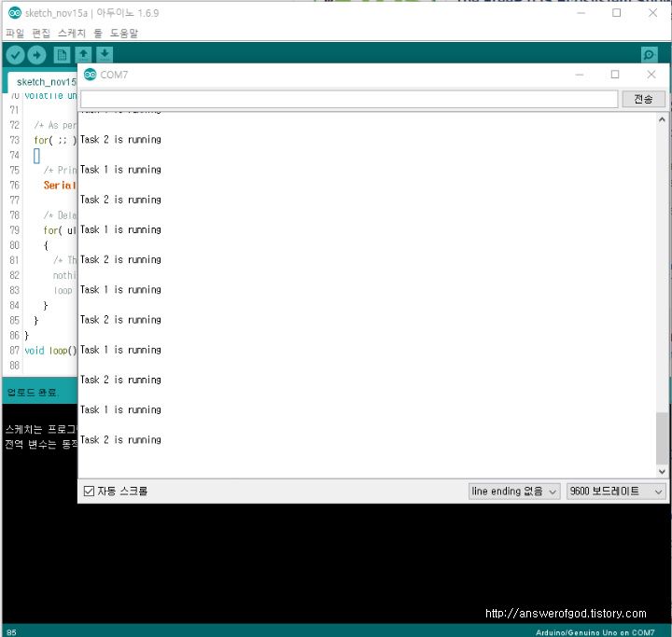Viewport: 672px width, 637px height.
Task: Open the 도움말 menu
Action: pyautogui.click(x=124, y=33)
